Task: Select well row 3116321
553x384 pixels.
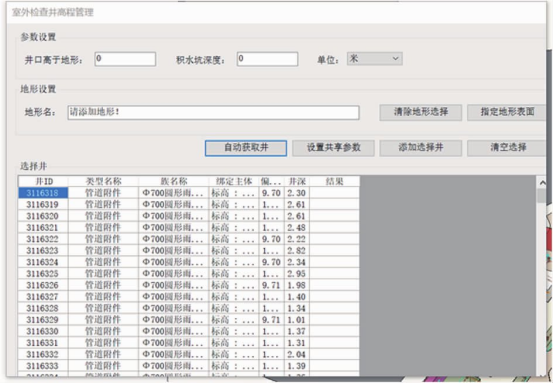Action: click(x=189, y=227)
